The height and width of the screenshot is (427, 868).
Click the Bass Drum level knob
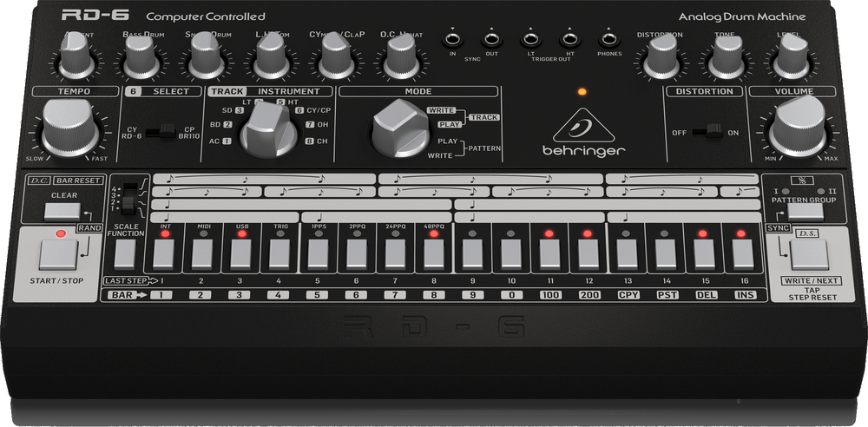(141, 57)
